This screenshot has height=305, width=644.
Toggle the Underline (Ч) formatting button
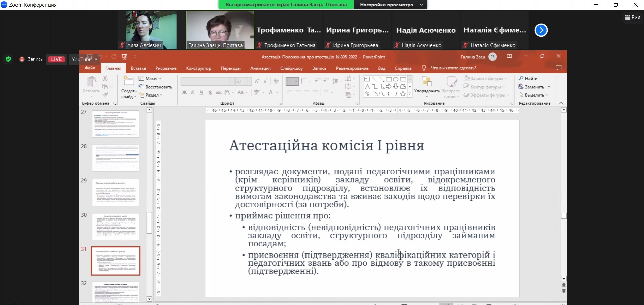[201, 92]
